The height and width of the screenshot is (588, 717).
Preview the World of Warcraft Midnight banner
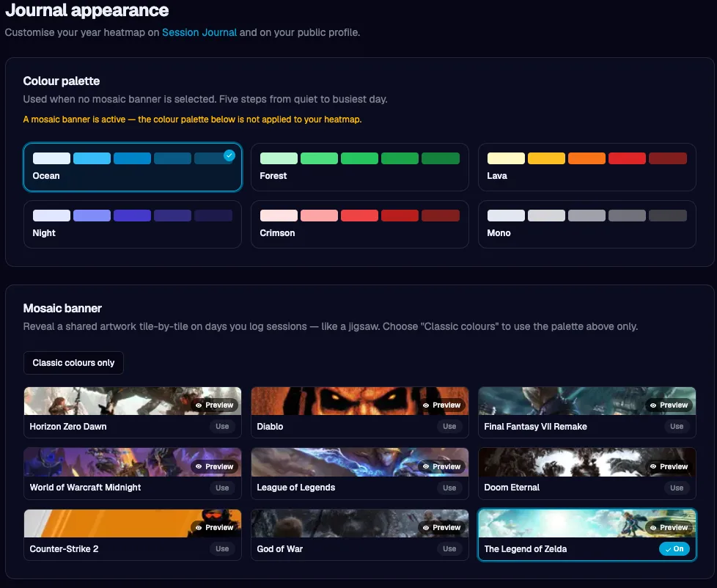pos(215,466)
